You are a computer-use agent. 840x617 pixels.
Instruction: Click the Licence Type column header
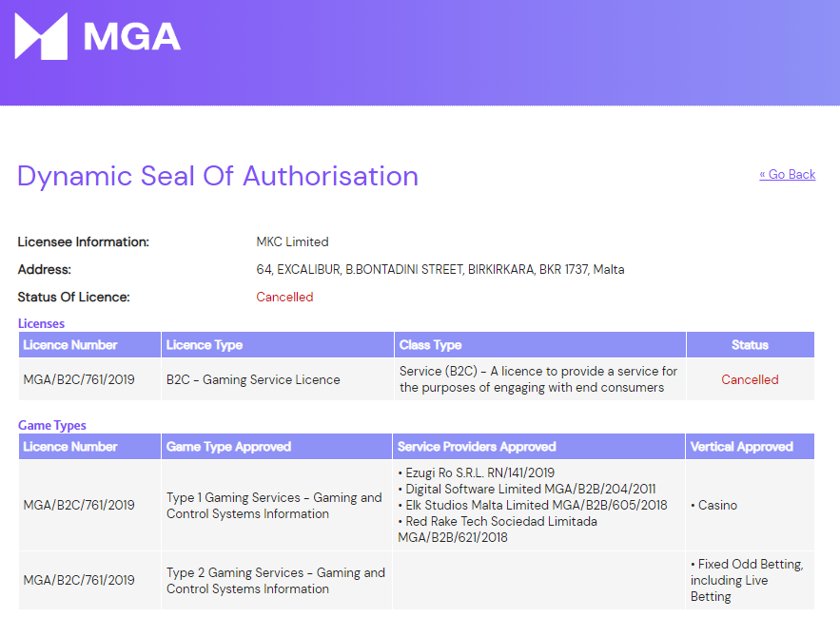pos(205,344)
